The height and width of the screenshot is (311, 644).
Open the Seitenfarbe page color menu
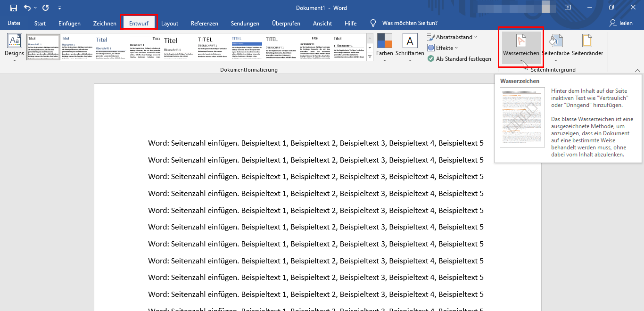click(x=556, y=48)
